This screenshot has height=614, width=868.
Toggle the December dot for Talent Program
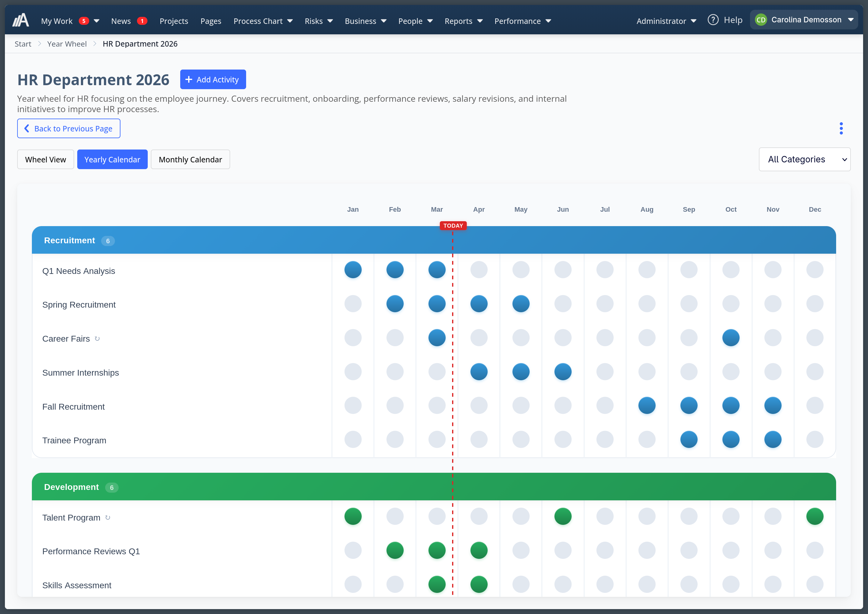(x=815, y=516)
